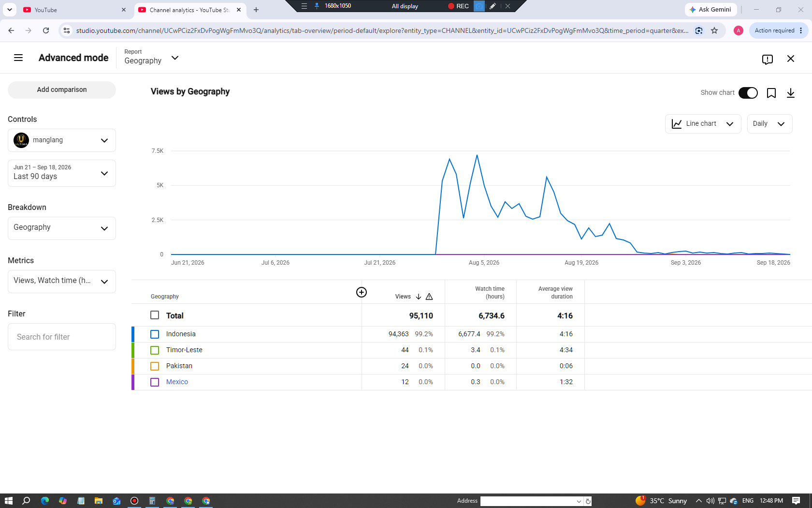The height and width of the screenshot is (508, 812).
Task: Open the Daily granularity dropdown
Action: coord(769,124)
